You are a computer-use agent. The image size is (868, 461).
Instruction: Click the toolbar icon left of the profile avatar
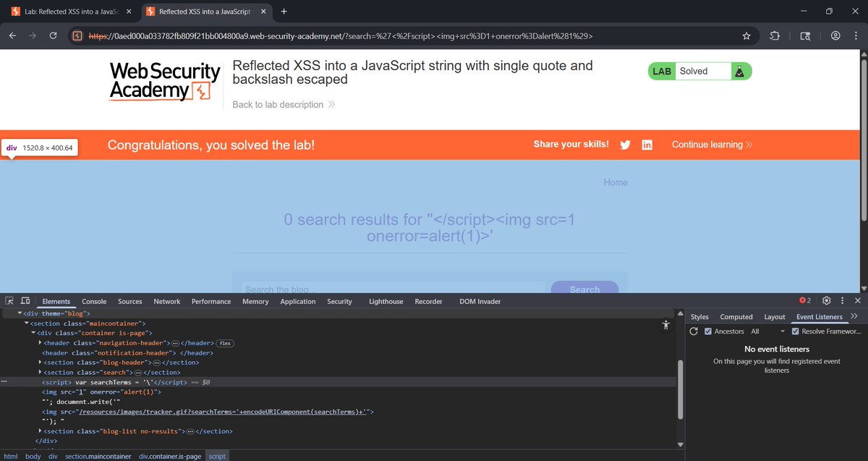tap(806, 35)
